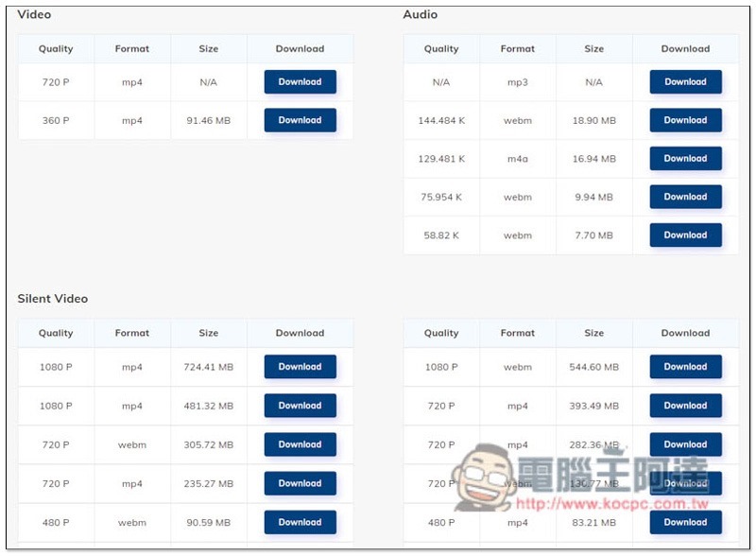Download the 90.59 MB silent 480 P webm

click(x=300, y=522)
